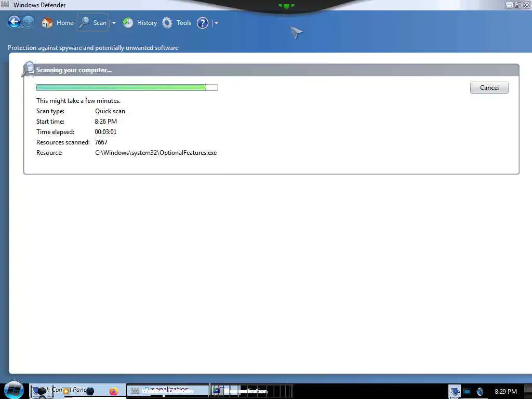
Task: Click the greyed Forward arrow button
Action: (x=28, y=22)
